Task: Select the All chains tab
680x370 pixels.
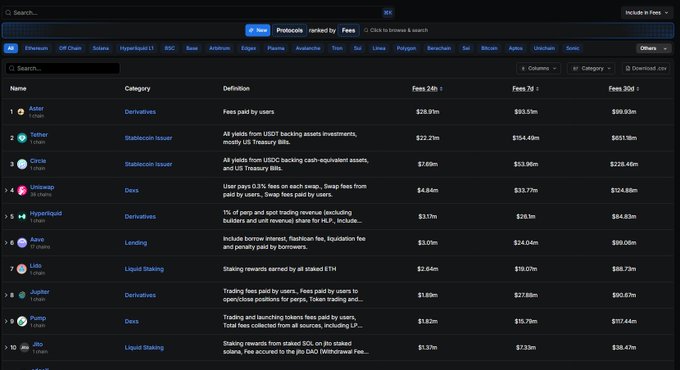Action: 11,48
